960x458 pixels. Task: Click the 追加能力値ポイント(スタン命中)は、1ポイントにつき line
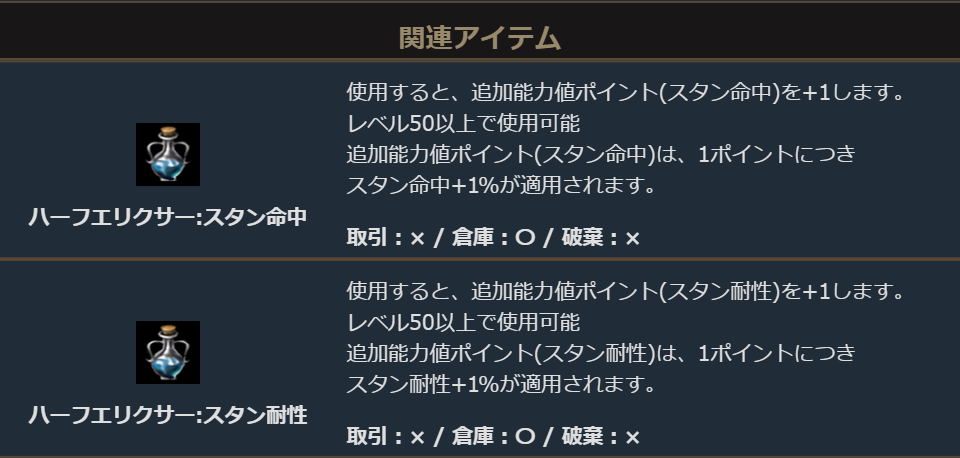(601, 155)
